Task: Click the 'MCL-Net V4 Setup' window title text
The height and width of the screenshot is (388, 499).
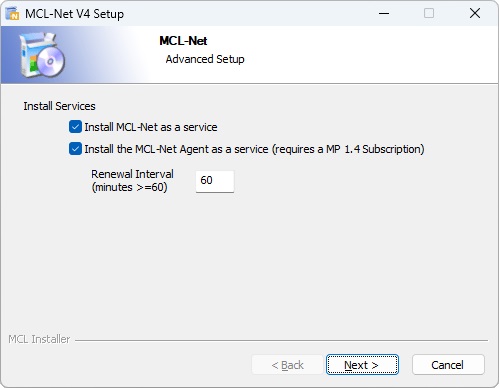Action: pyautogui.click(x=74, y=14)
